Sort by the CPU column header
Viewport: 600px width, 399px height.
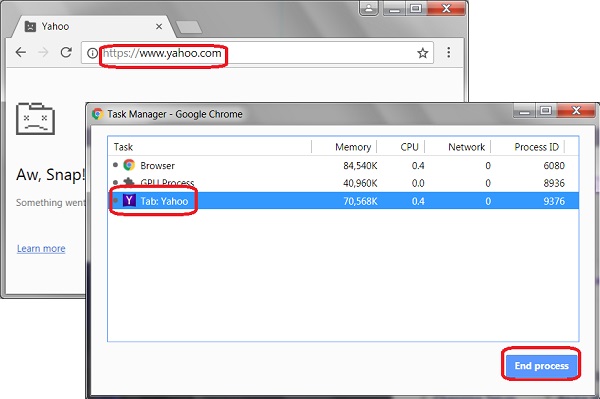[401, 147]
